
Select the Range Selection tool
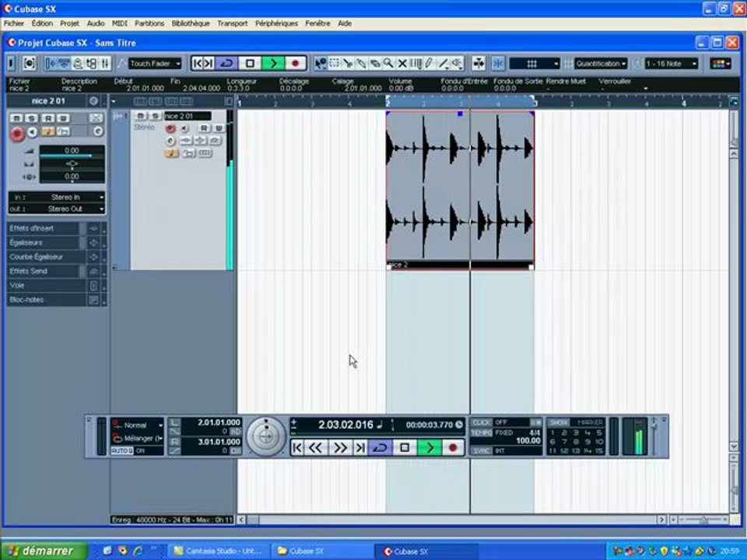(x=335, y=63)
